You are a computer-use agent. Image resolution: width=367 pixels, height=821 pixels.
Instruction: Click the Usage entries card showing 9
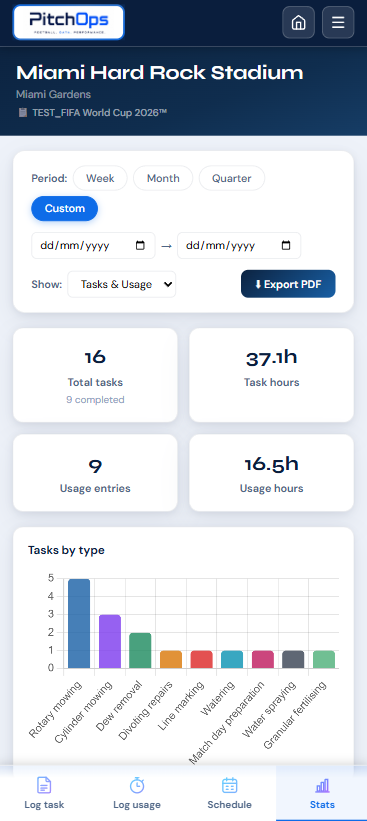click(x=95, y=473)
